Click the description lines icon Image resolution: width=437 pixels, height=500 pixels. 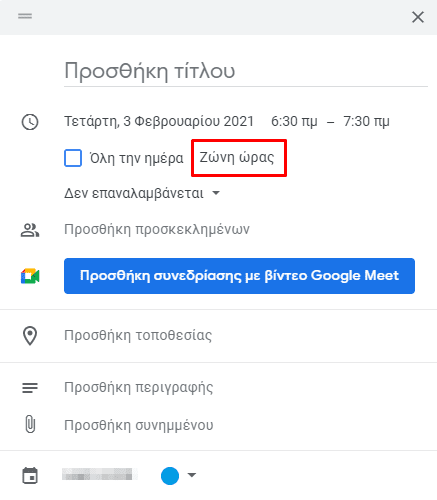30,388
